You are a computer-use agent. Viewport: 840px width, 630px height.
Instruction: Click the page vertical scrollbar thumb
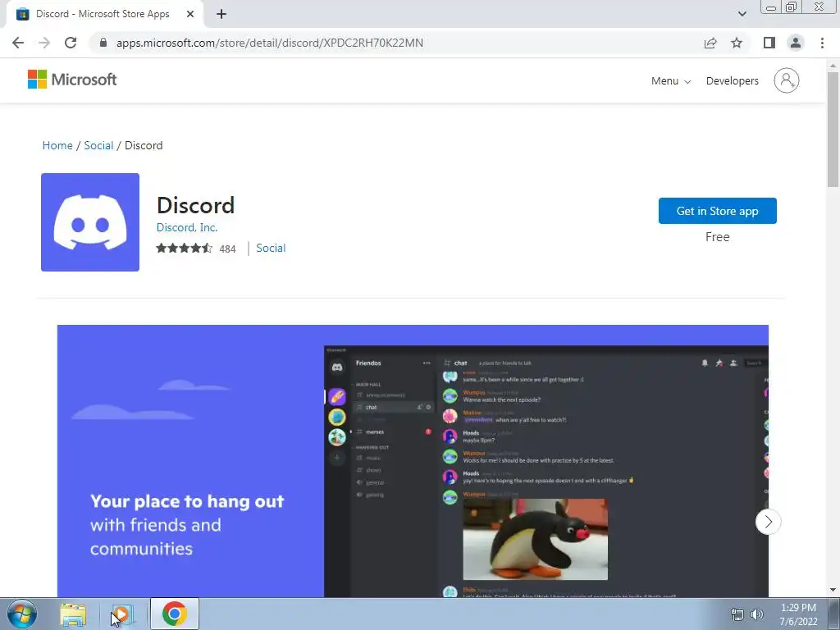click(833, 129)
